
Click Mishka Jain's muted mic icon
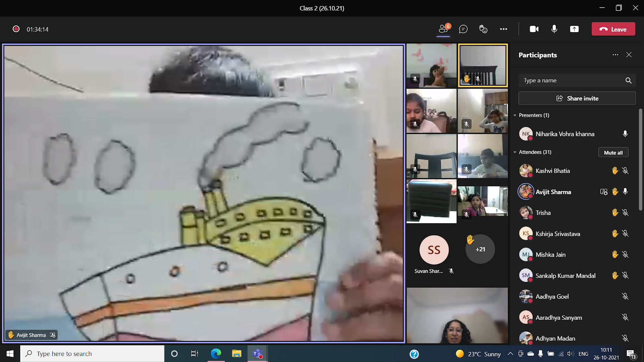click(x=625, y=254)
